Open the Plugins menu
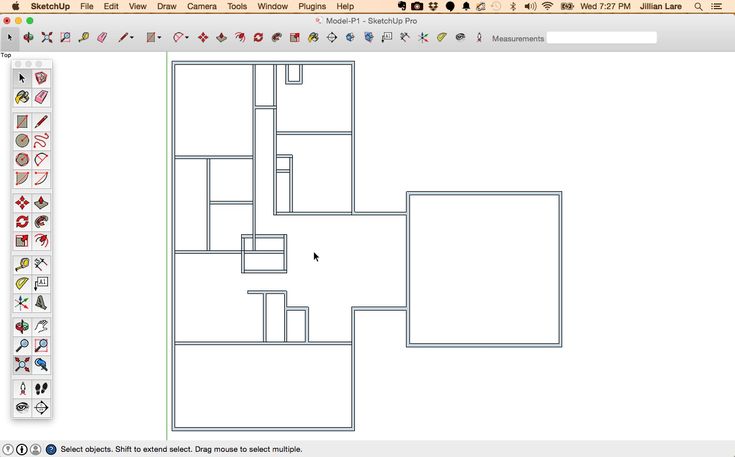 point(312,6)
